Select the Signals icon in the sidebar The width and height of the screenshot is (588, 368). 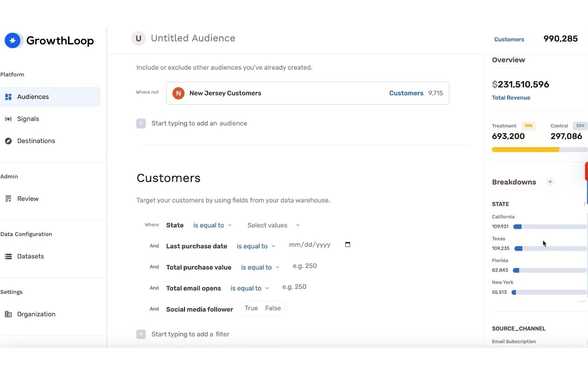pyautogui.click(x=8, y=118)
